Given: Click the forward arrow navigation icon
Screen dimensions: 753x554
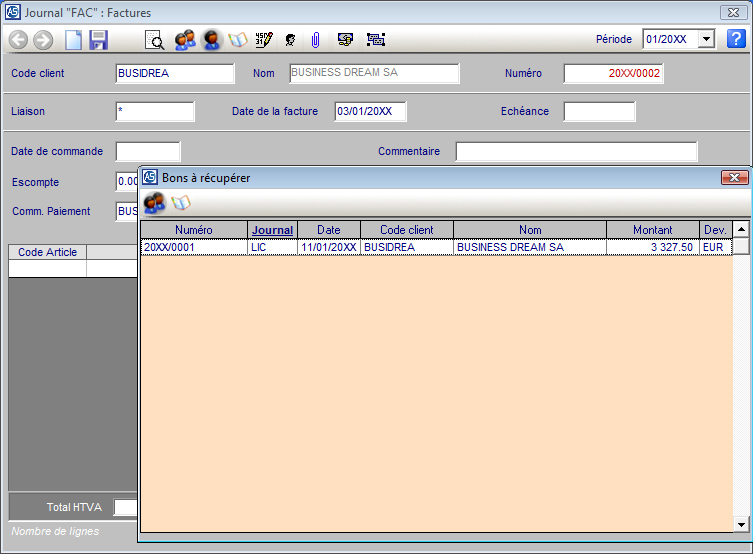Looking at the screenshot, I should click(42, 40).
